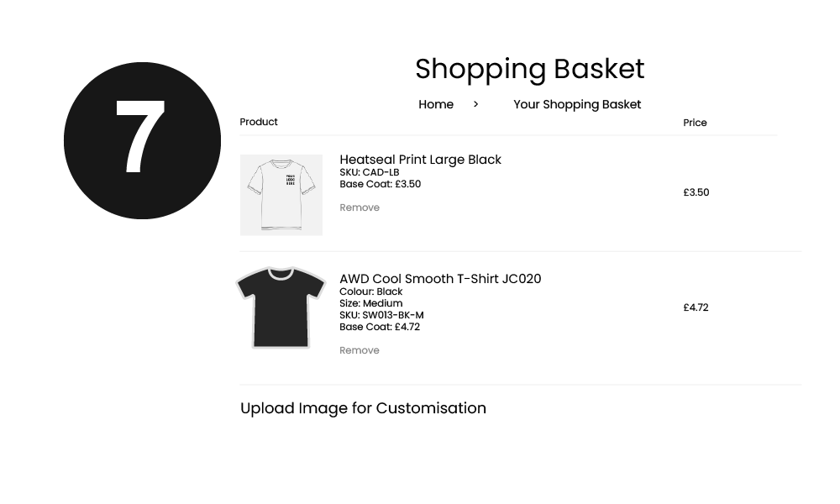Open the black AWD T-Shirt thumbnail
Image resolution: width=840 pixels, height=504 pixels.
point(281,307)
